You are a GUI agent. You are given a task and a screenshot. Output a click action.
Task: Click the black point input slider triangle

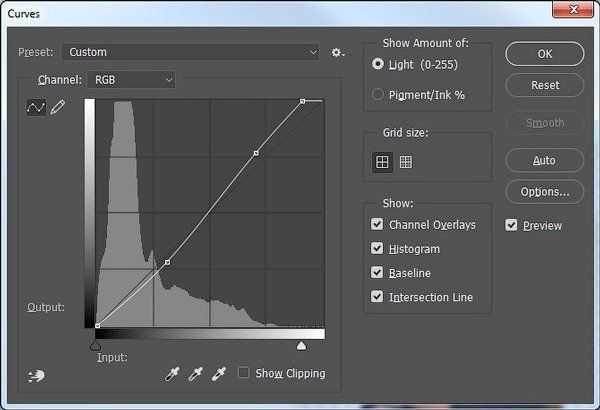(95, 346)
